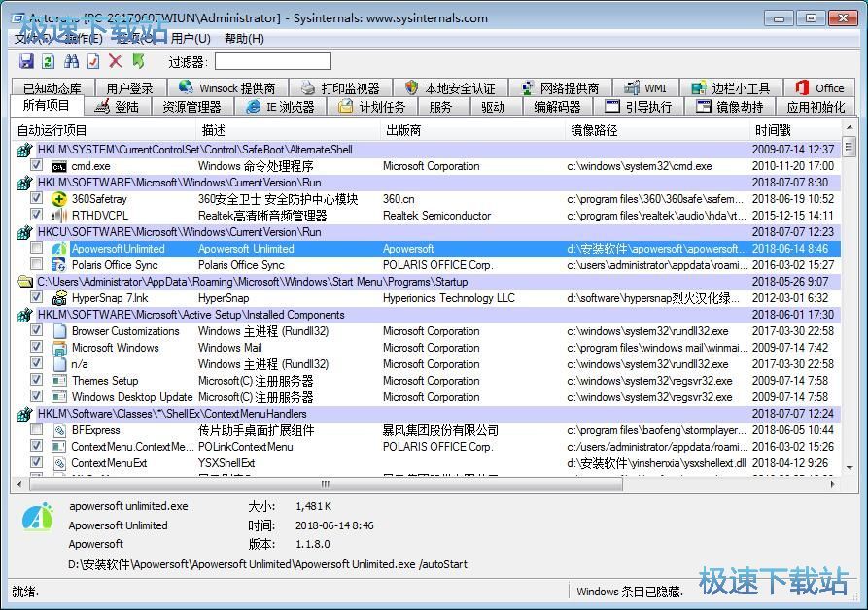This screenshot has height=610, width=868.
Task: Open the 帮助(H) menu
Action: click(x=244, y=38)
